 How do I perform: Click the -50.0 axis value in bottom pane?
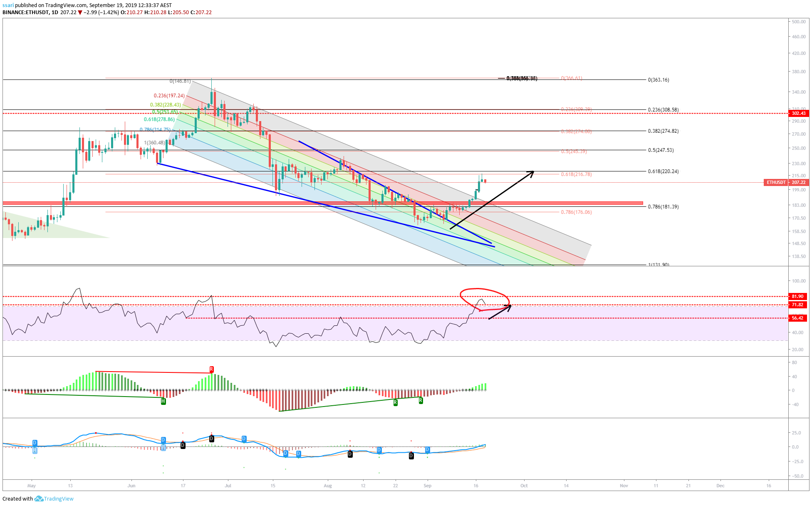pyautogui.click(x=798, y=476)
